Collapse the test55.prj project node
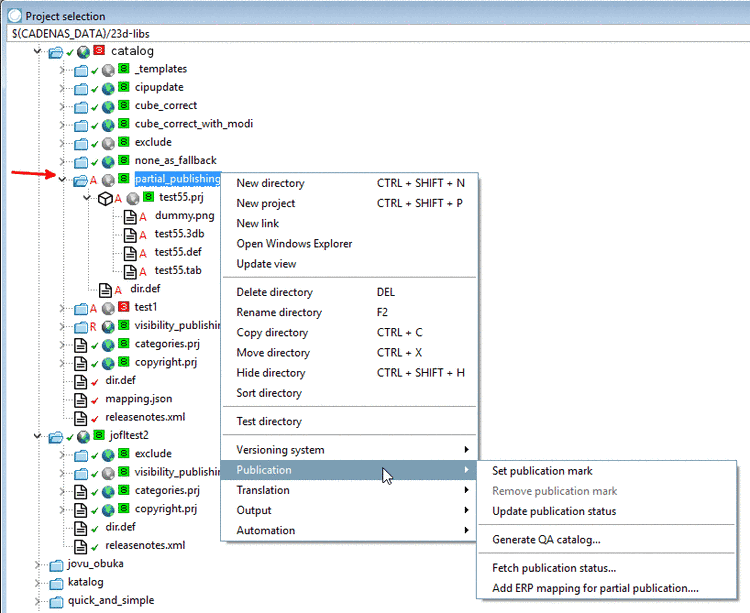The height and width of the screenshot is (613, 750). tap(87, 197)
